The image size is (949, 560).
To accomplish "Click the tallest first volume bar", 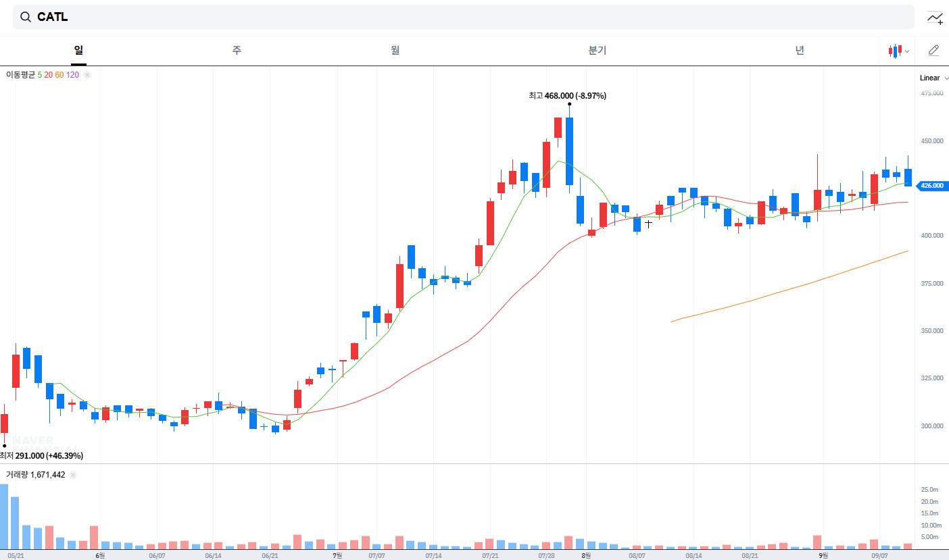I will point(4,517).
